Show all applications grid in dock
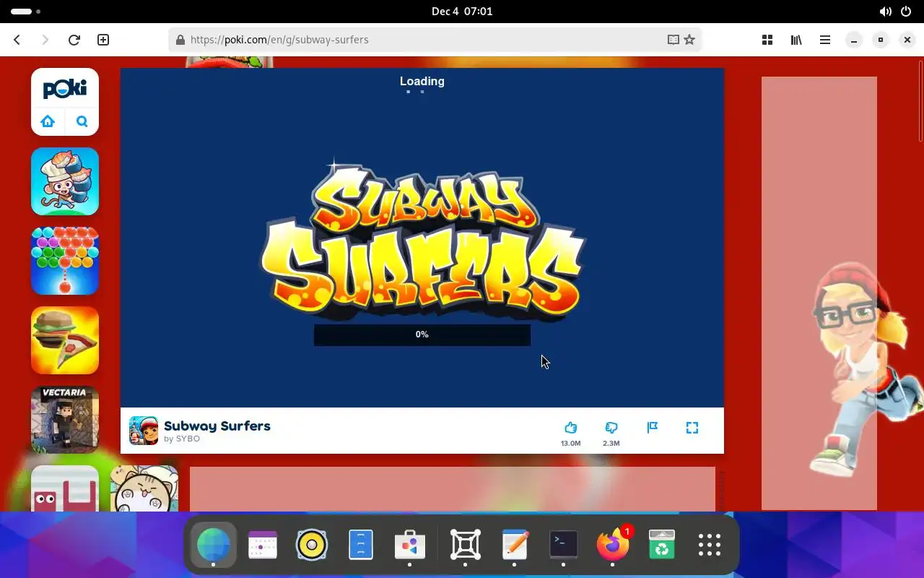Screen dimensions: 924x578 [710, 545]
